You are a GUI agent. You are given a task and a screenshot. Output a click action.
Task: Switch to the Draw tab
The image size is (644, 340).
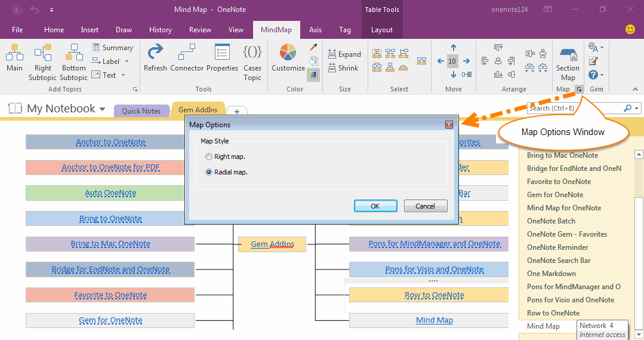124,30
